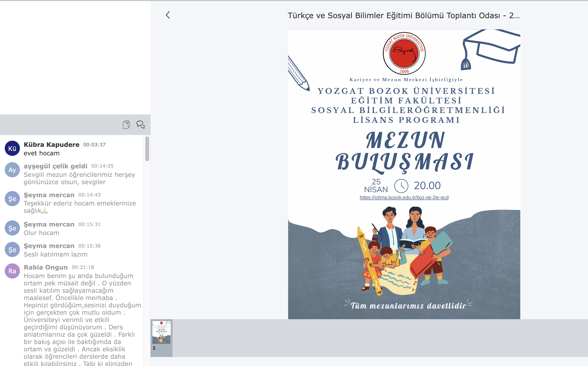Click the message 'Sesli katılmam lazım'

pos(55,254)
